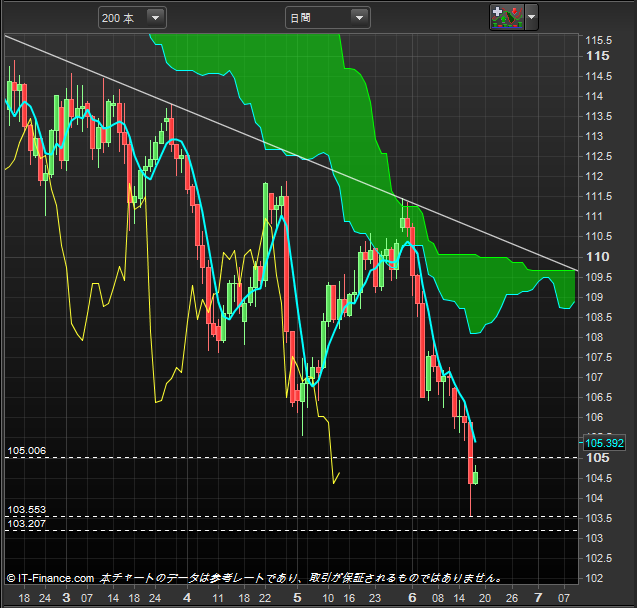Click the 107.5 price axis value
Viewport: 637px width, 608px height.
598,357
